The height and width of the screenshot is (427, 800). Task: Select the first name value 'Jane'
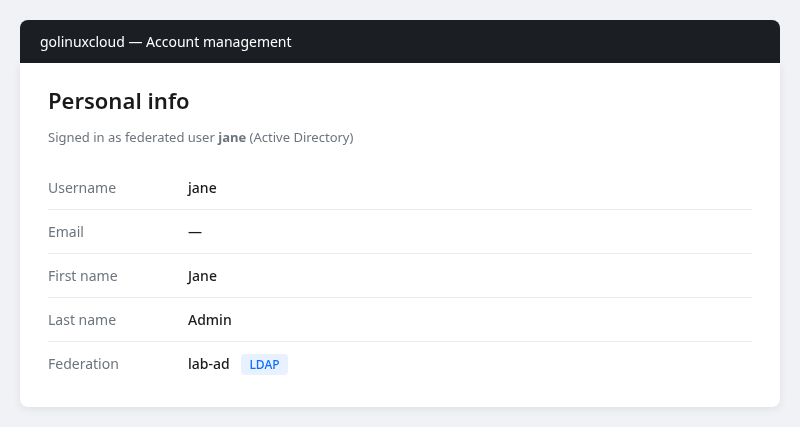[202, 276]
